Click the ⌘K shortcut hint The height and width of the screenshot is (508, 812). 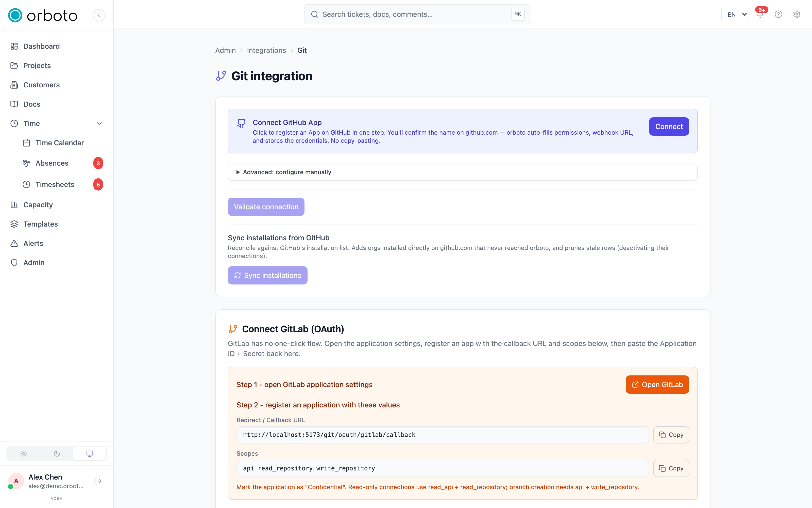click(517, 14)
